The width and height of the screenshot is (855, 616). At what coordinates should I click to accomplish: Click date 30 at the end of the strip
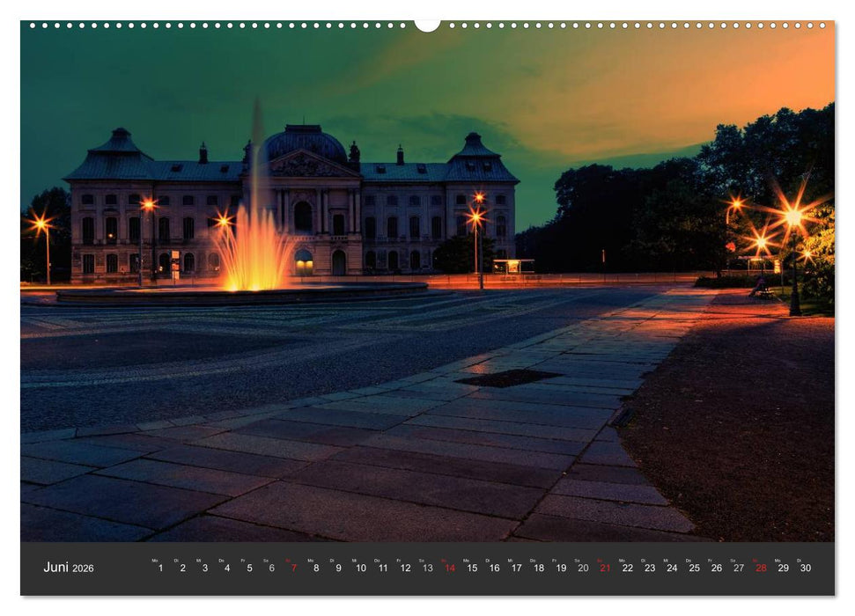point(806,569)
